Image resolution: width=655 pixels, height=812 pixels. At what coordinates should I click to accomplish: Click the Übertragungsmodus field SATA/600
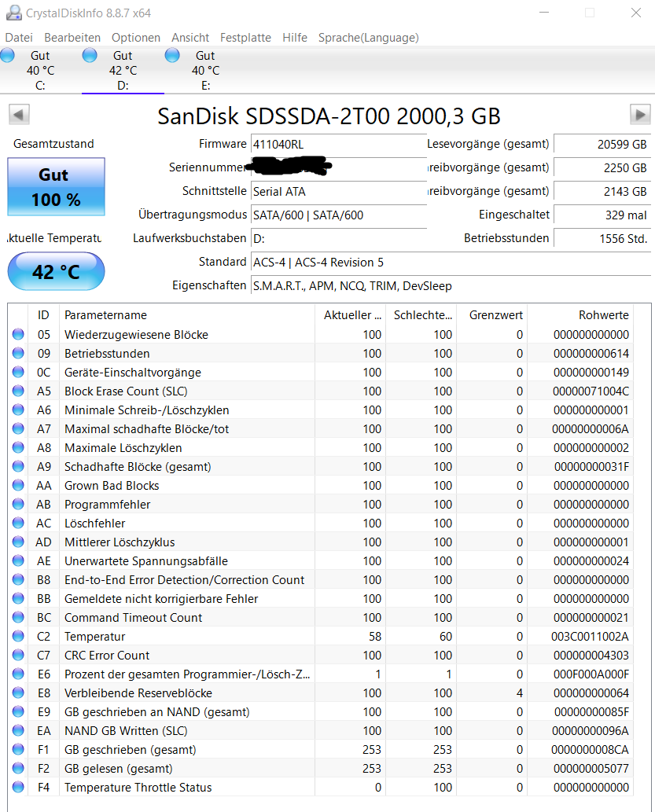click(x=339, y=215)
